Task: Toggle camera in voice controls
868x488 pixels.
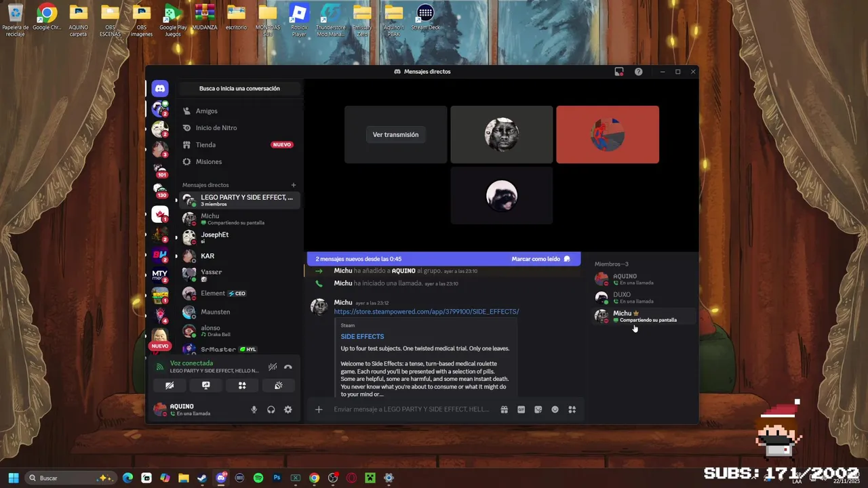Action: 170,386
